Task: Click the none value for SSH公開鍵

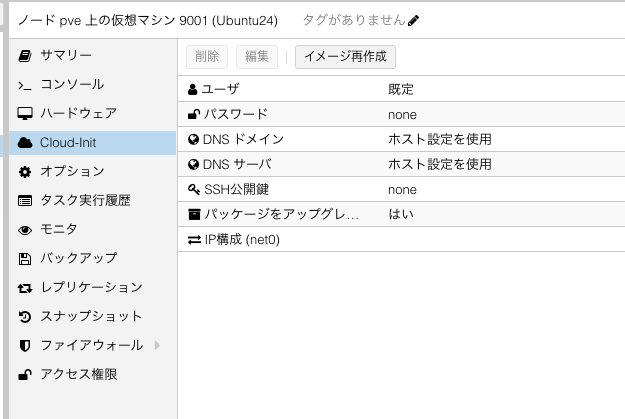Action: point(402,190)
